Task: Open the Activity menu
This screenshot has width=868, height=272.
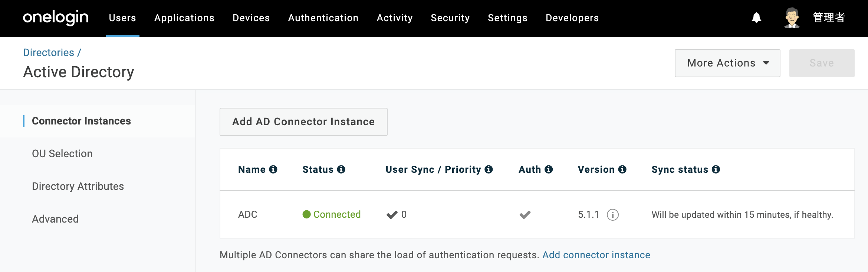Action: (x=395, y=18)
